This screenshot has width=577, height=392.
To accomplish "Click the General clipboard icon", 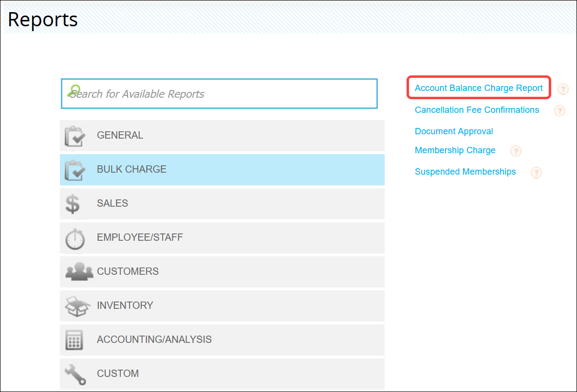I will [75, 136].
